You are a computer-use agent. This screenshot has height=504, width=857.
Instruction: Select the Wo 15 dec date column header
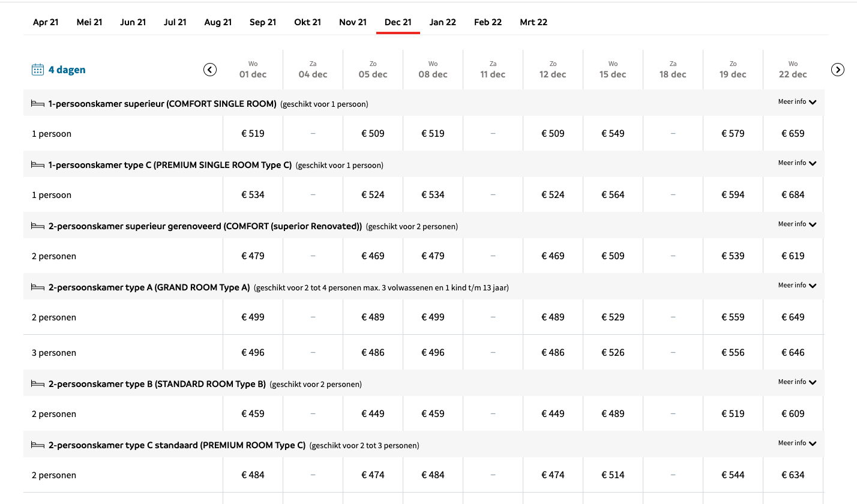coord(613,70)
